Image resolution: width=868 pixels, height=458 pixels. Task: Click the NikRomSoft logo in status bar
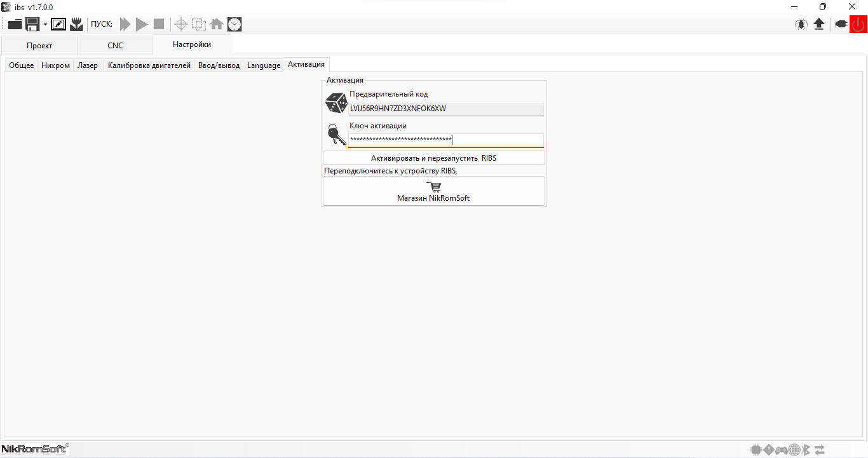click(35, 449)
